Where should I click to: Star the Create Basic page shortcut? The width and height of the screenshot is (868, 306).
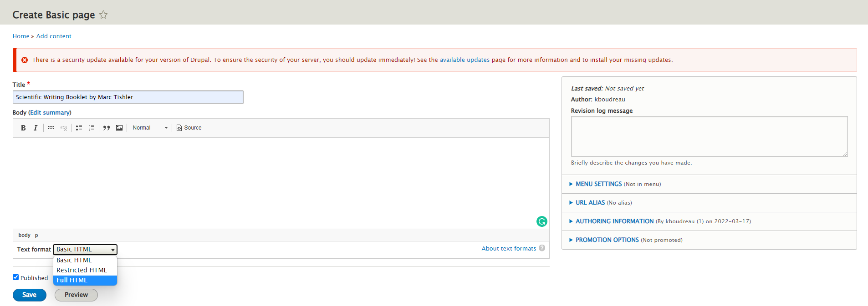pos(103,15)
